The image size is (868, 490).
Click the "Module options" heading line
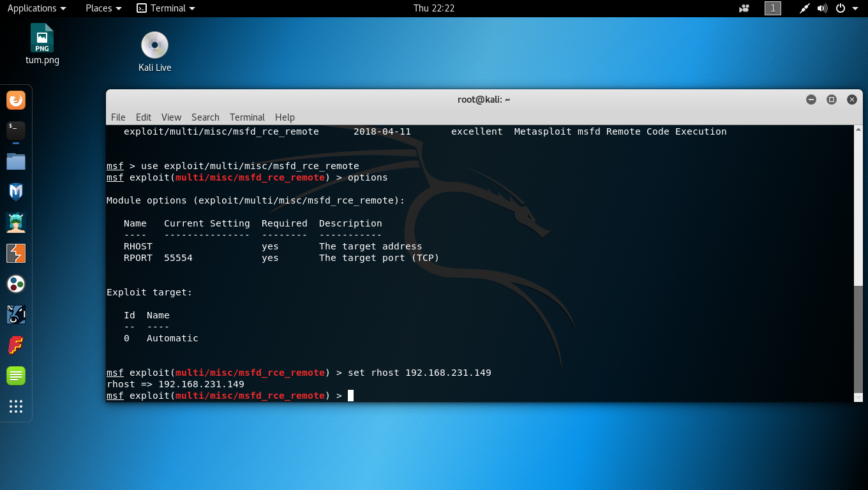(256, 200)
